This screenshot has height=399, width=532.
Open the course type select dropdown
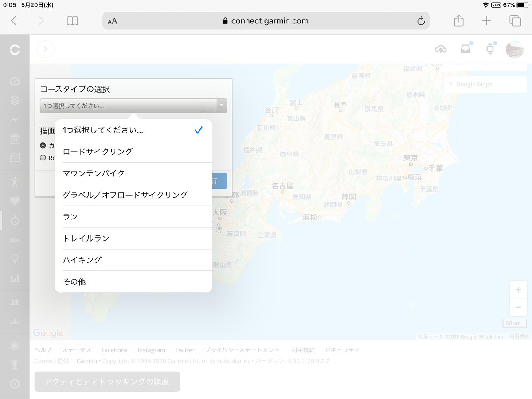pos(133,106)
